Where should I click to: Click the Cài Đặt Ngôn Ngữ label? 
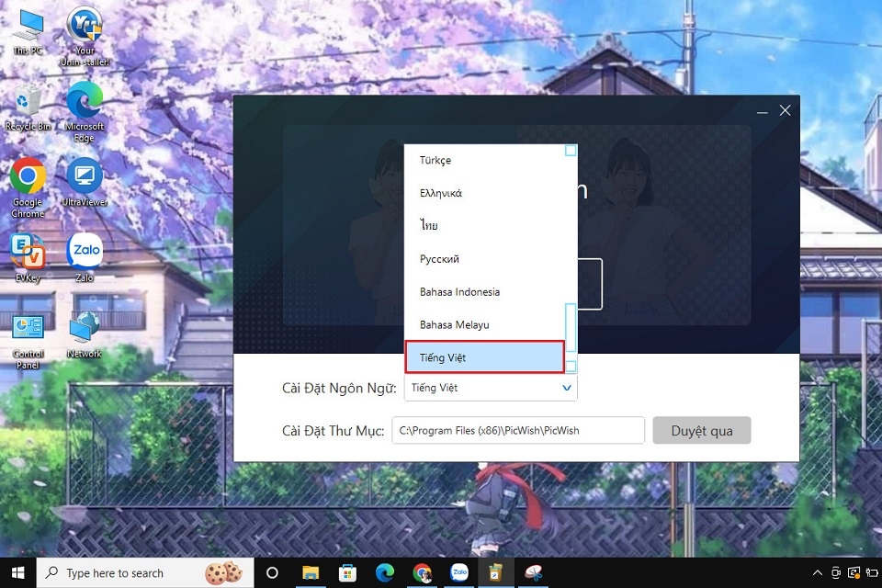339,389
